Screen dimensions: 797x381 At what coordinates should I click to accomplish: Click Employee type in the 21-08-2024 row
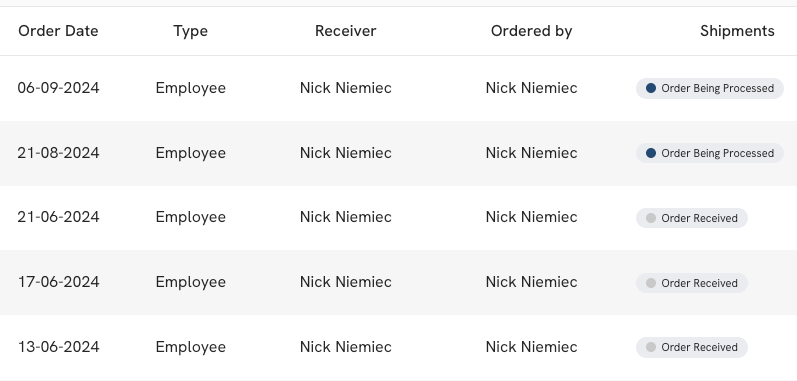click(191, 153)
